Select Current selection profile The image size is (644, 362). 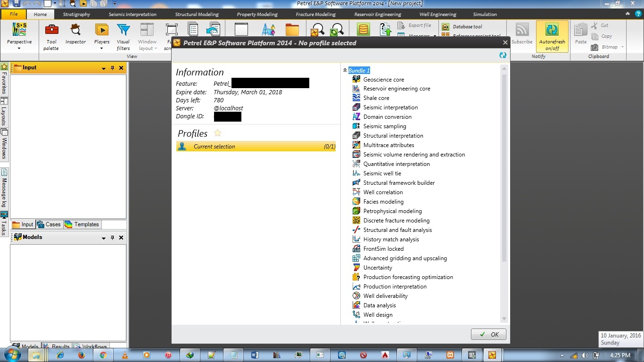pyautogui.click(x=256, y=147)
